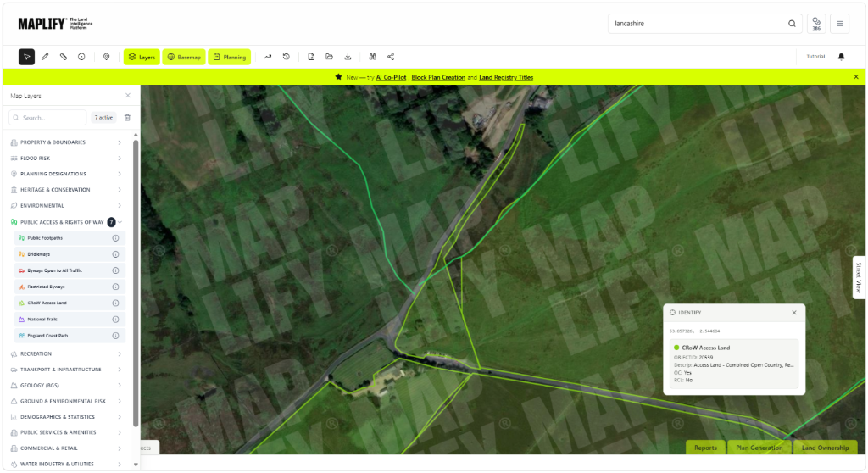Open the AI Co-Pilot link
This screenshot has width=868, height=473.
tap(391, 77)
